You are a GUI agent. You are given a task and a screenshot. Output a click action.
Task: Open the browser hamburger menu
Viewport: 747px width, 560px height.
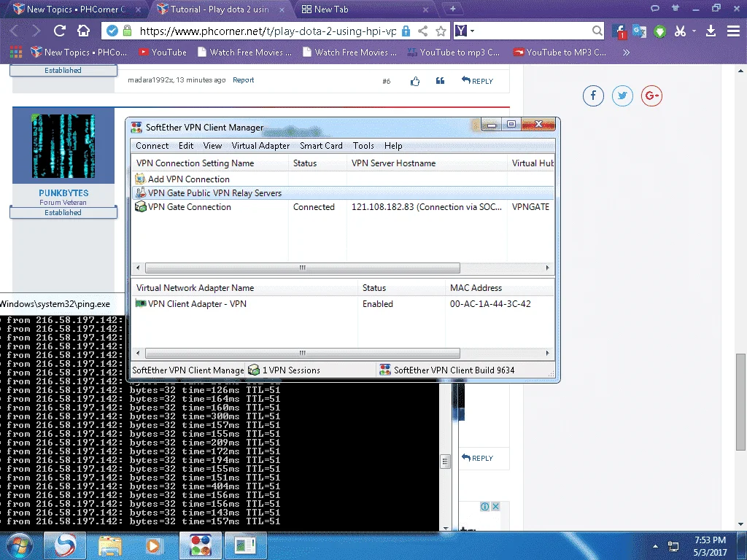coord(733,31)
